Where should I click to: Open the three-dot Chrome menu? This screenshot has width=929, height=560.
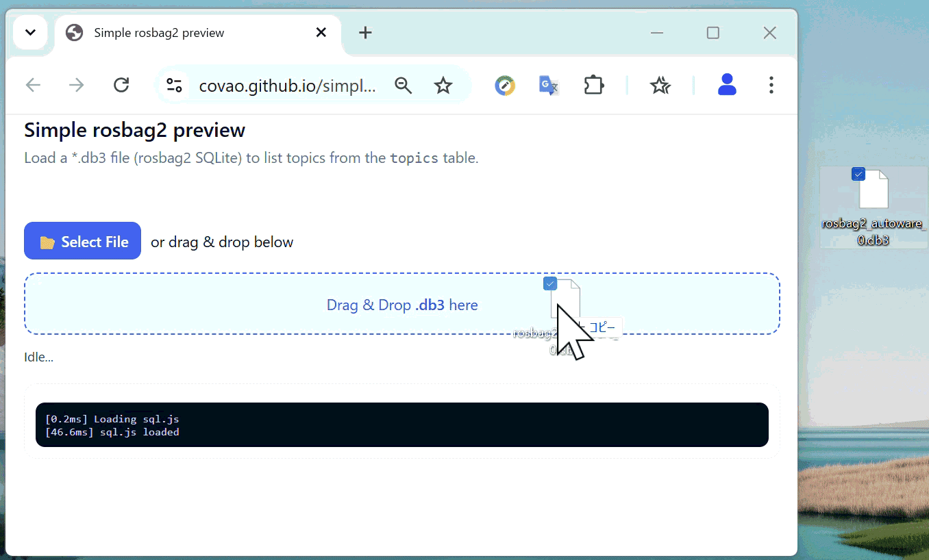click(771, 85)
